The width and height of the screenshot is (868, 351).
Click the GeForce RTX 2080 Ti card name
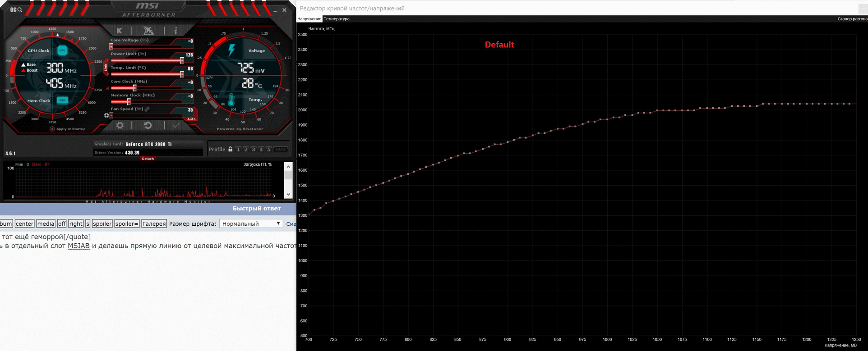(148, 144)
